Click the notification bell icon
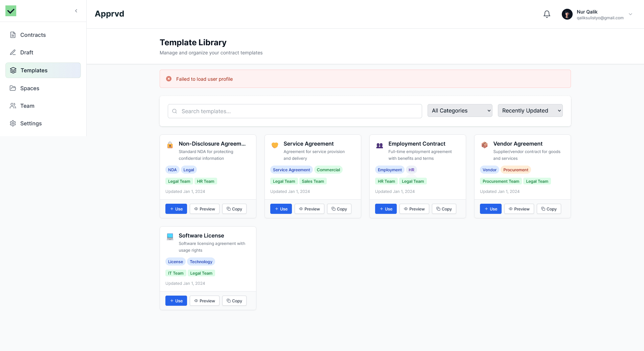The image size is (644, 351). pos(547,14)
